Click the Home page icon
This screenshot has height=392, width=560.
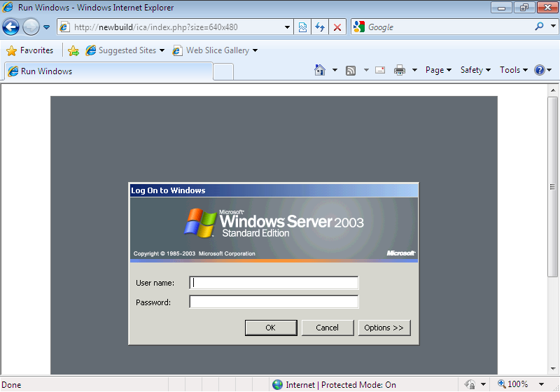(320, 70)
